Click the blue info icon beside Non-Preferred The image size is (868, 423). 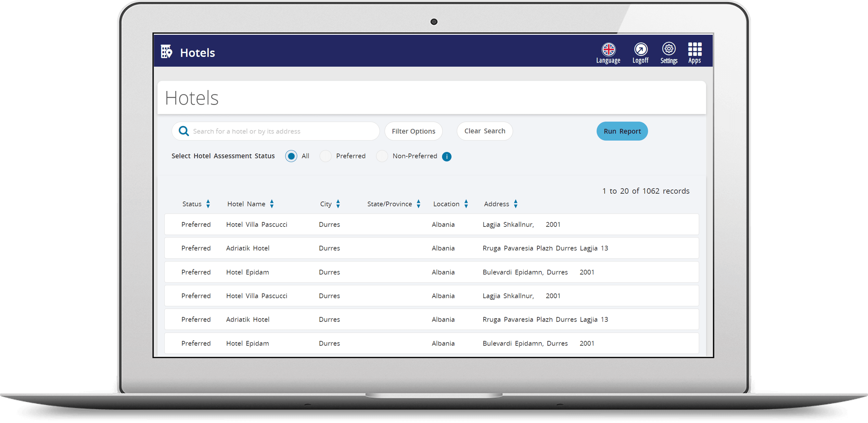click(x=446, y=157)
